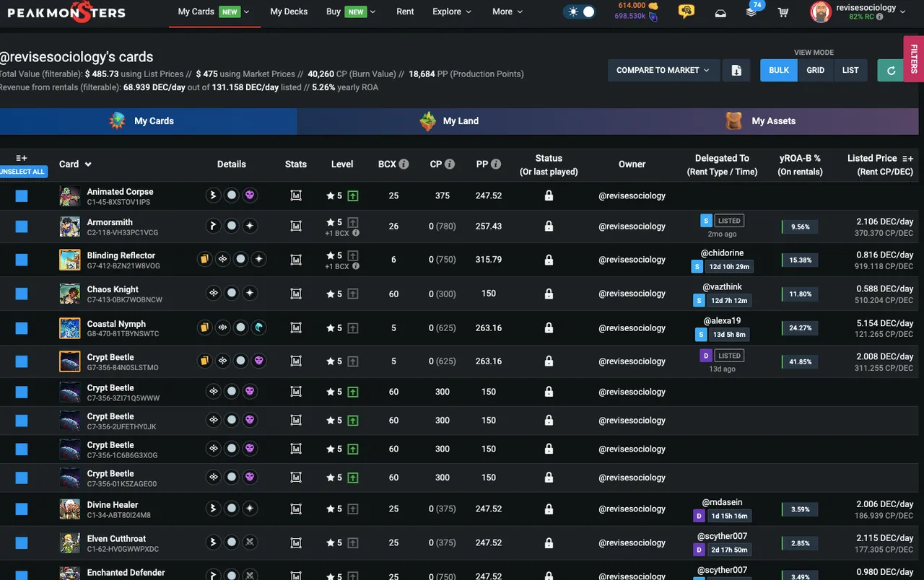Click PeakMonsters logo
Viewport: 924px width, 580px height.
point(66,12)
